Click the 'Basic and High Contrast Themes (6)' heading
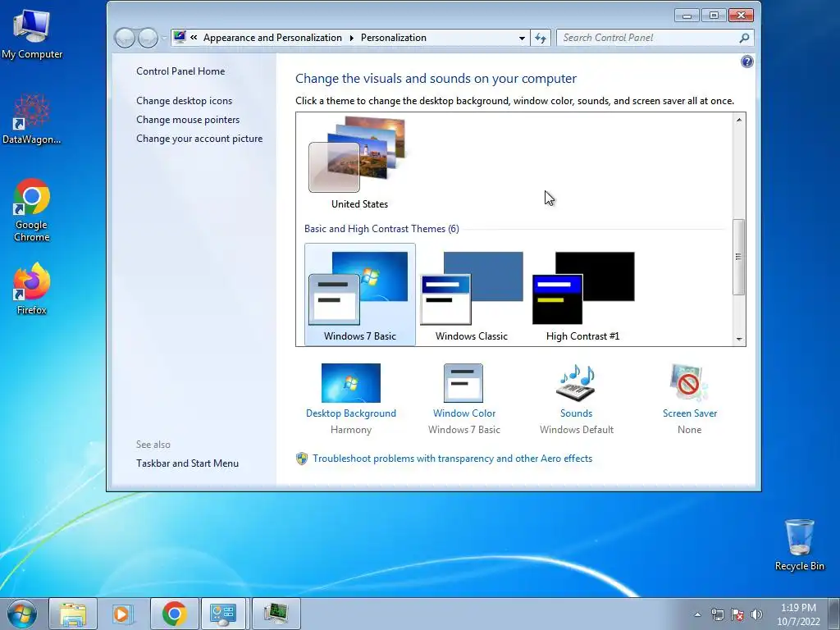The height and width of the screenshot is (630, 840). click(381, 229)
